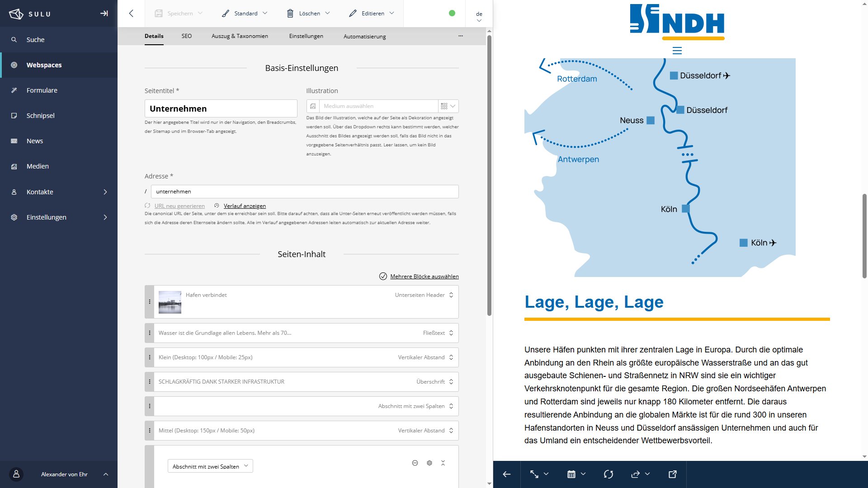The image size is (868, 488).
Task: Click the Verlauf anzeigen link
Action: point(245,206)
